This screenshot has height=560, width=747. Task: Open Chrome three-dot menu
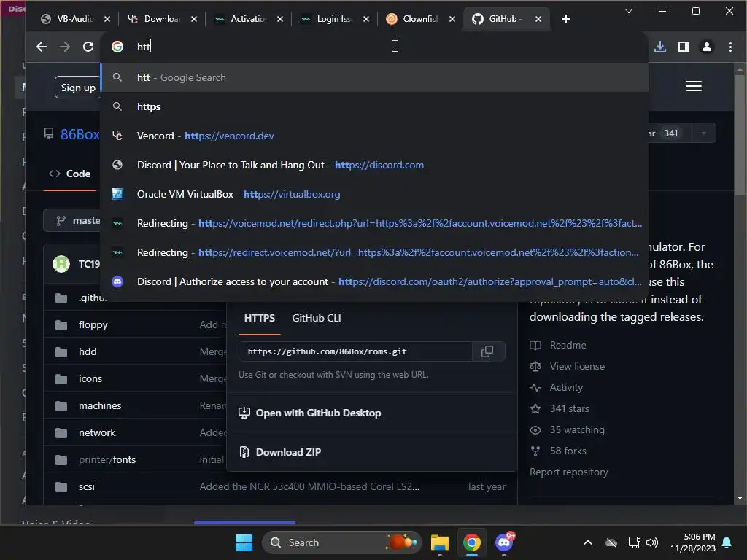[x=730, y=47]
